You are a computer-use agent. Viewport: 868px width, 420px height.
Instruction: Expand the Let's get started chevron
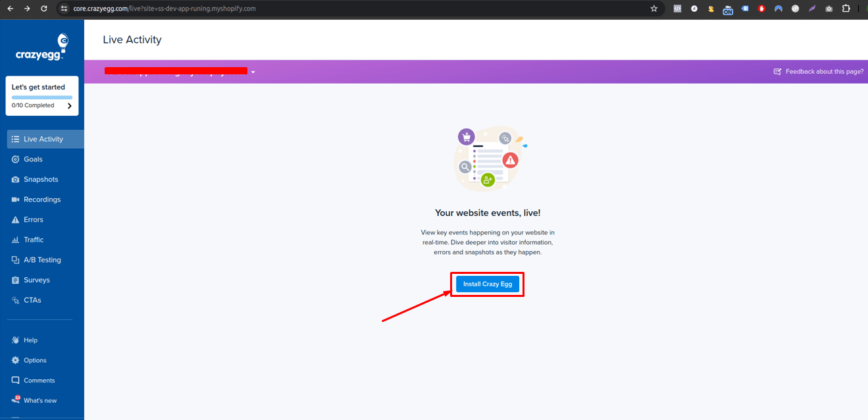[x=70, y=105]
